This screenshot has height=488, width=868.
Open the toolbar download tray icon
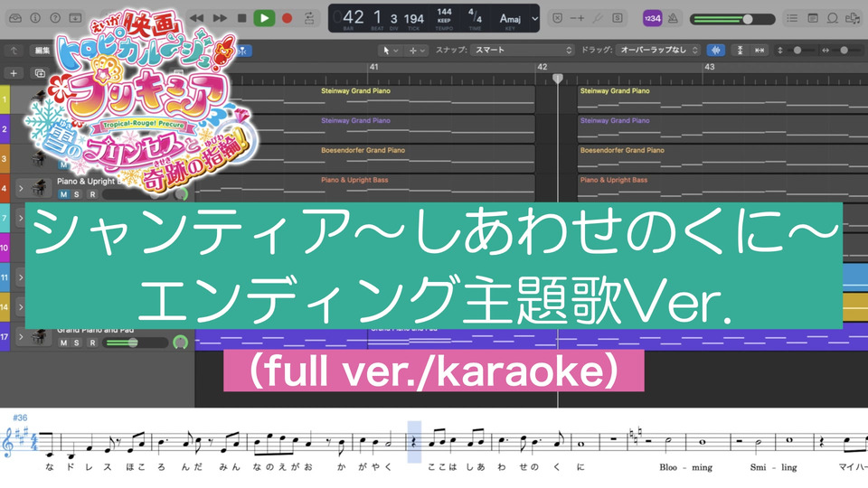coord(75,18)
